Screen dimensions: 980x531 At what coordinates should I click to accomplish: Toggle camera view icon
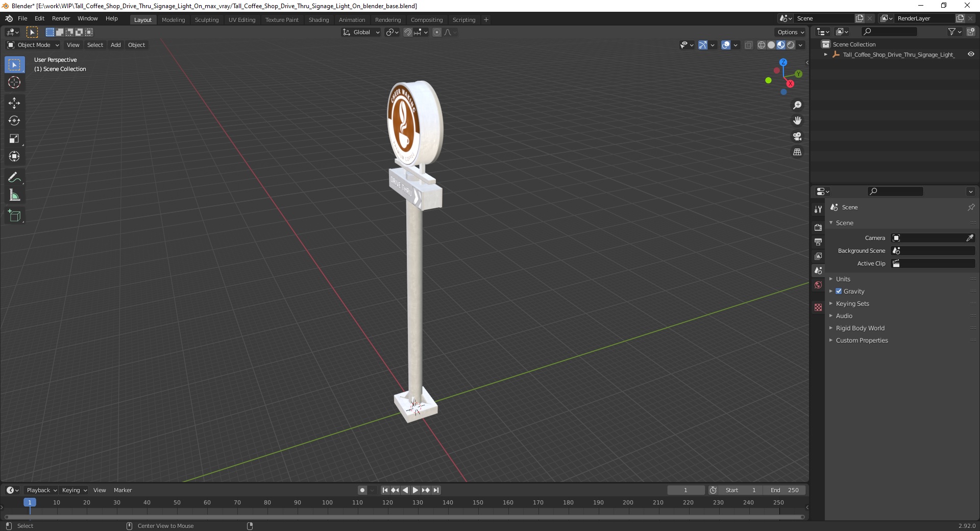pos(797,136)
